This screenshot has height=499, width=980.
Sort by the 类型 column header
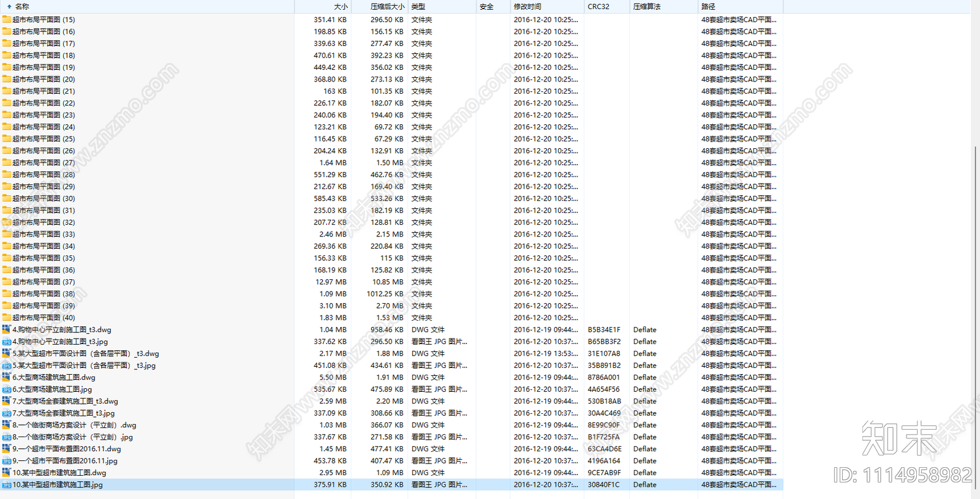pyautogui.click(x=442, y=7)
